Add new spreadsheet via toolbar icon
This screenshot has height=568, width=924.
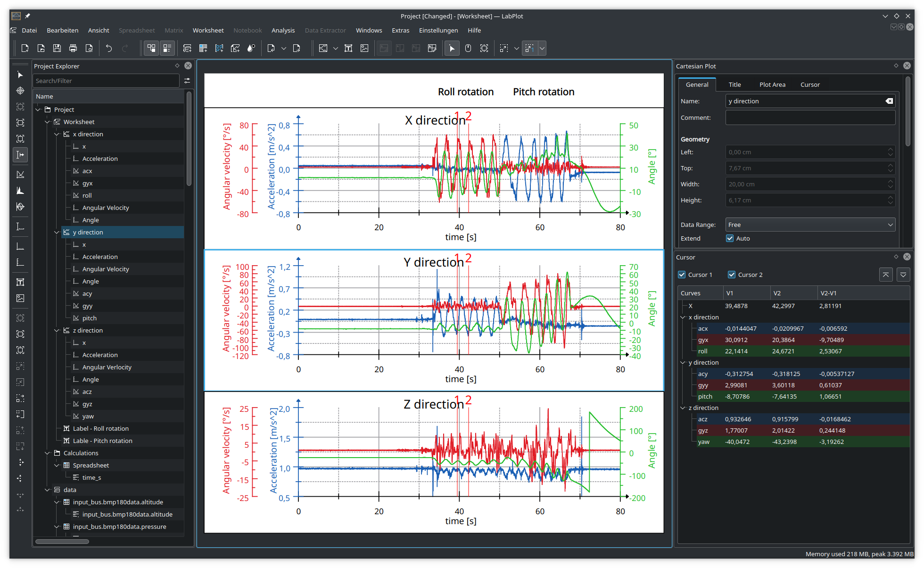[203, 48]
